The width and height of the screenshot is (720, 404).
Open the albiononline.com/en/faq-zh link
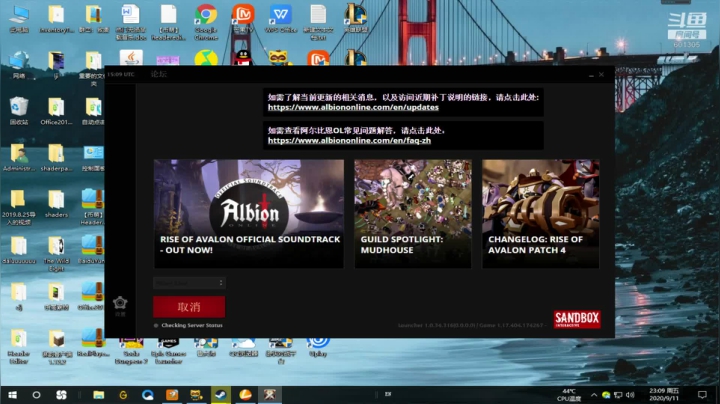pos(349,140)
